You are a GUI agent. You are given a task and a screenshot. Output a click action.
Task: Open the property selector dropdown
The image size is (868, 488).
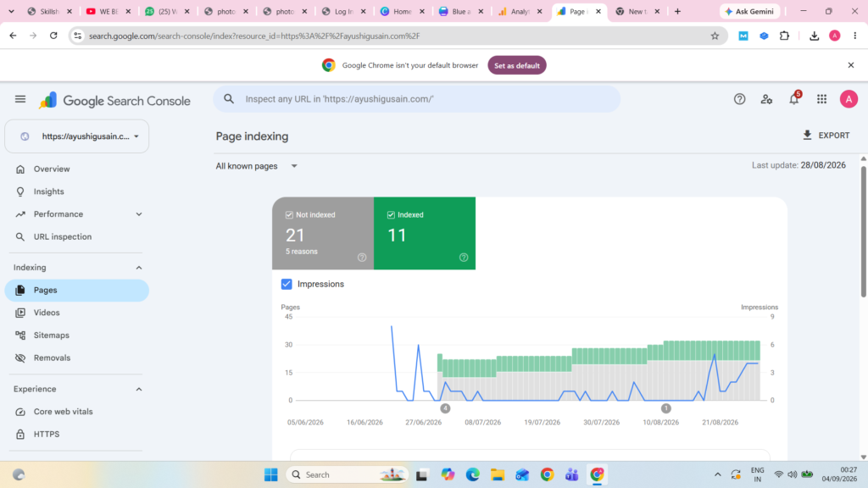(x=77, y=136)
